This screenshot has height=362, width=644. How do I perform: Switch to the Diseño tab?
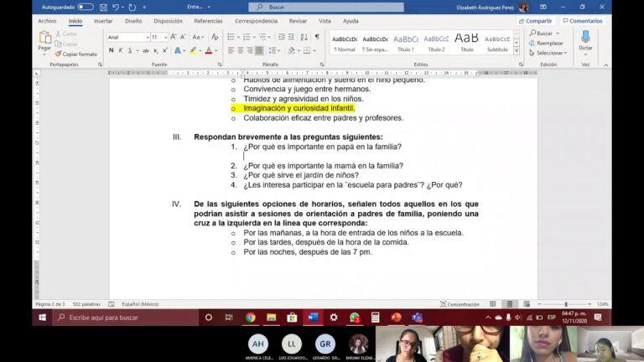(x=133, y=21)
